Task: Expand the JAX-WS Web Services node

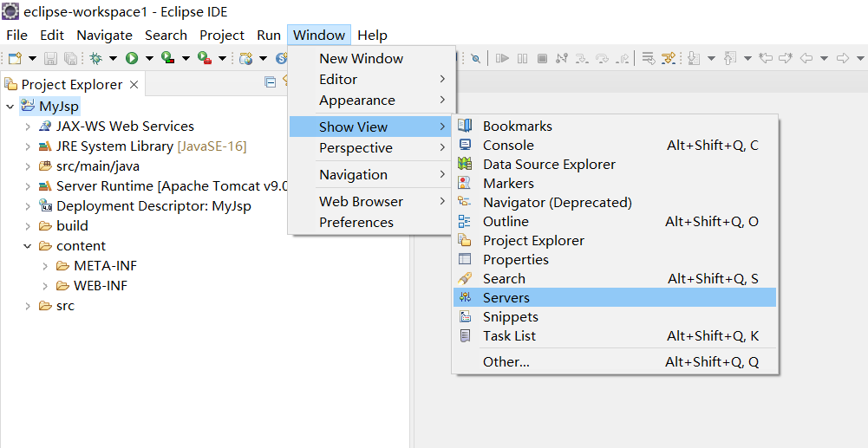Action: click(x=28, y=127)
